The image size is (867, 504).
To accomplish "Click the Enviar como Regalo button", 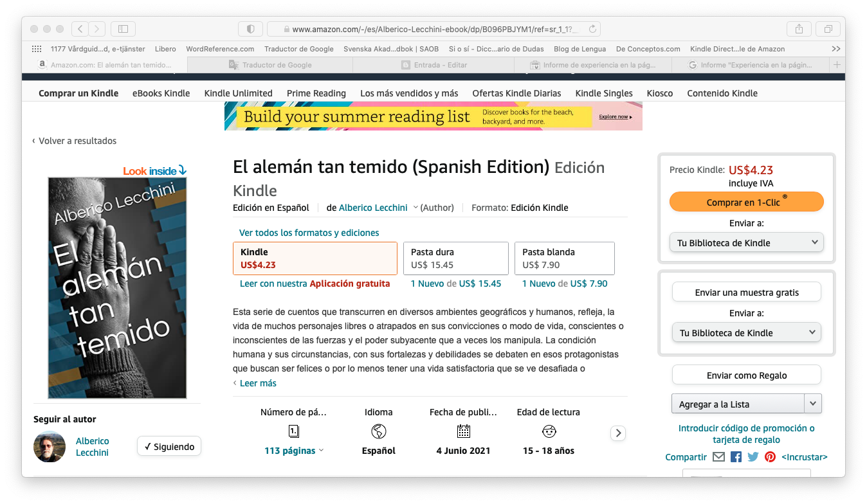I will [747, 375].
